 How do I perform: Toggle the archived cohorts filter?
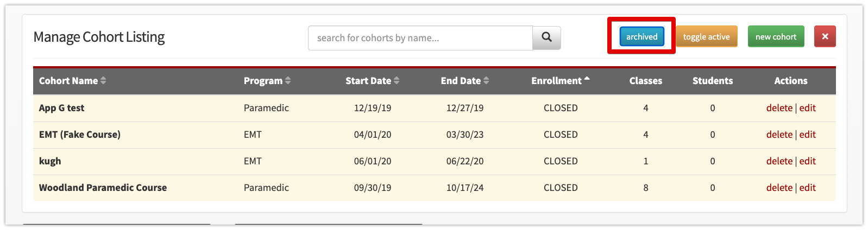click(x=641, y=37)
